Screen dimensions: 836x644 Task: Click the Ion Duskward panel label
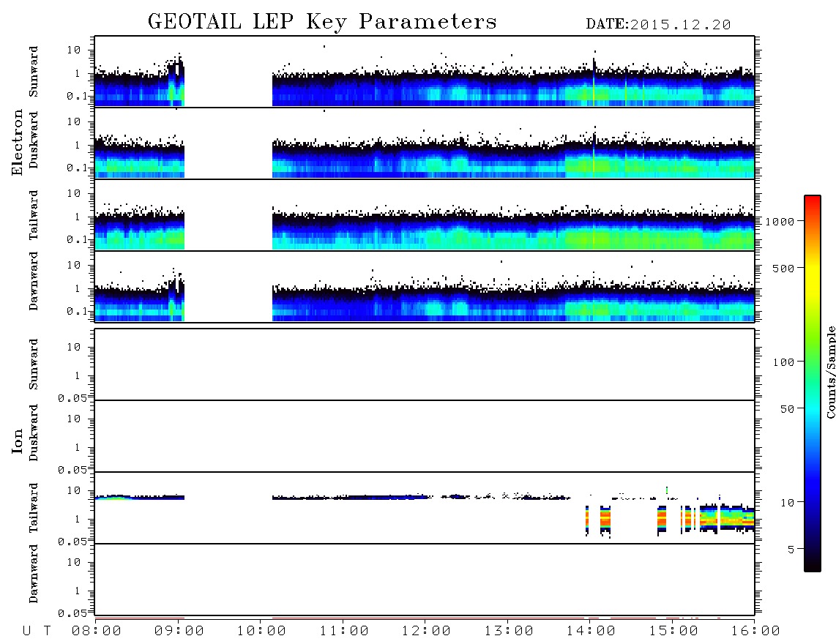coord(34,433)
